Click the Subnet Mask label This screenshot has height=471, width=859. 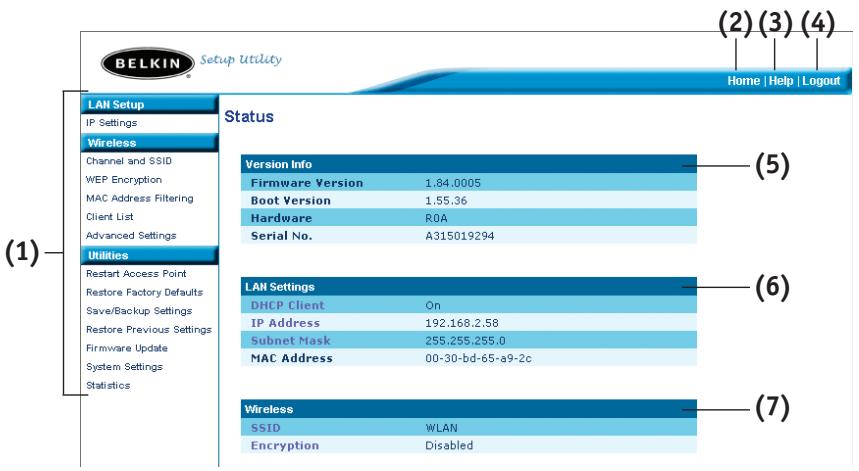(290, 340)
